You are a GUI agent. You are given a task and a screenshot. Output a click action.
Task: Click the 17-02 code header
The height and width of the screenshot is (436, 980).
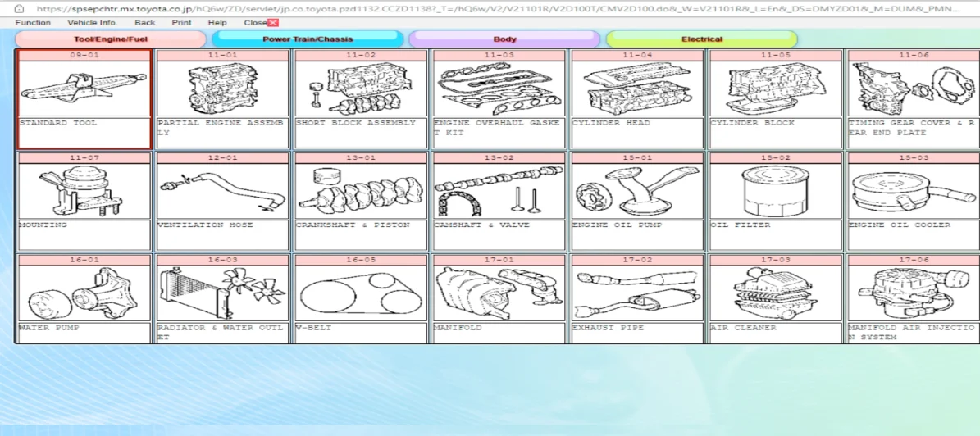637,261
